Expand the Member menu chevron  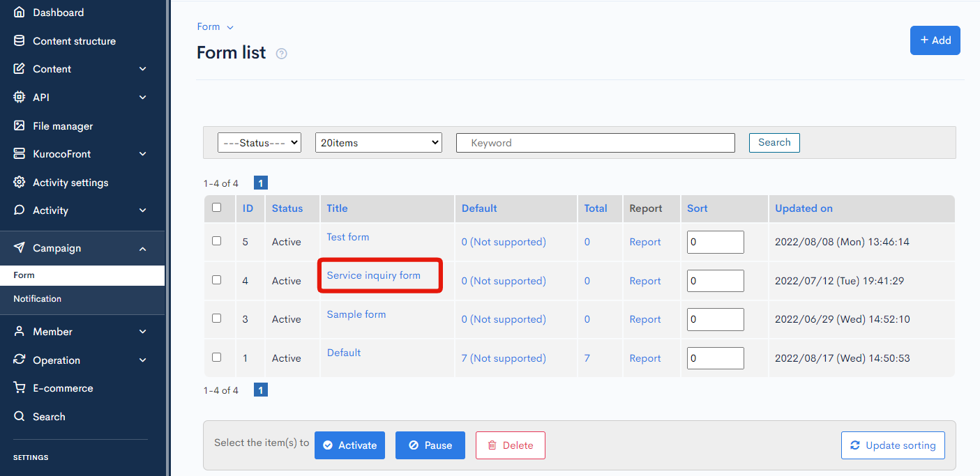point(143,332)
